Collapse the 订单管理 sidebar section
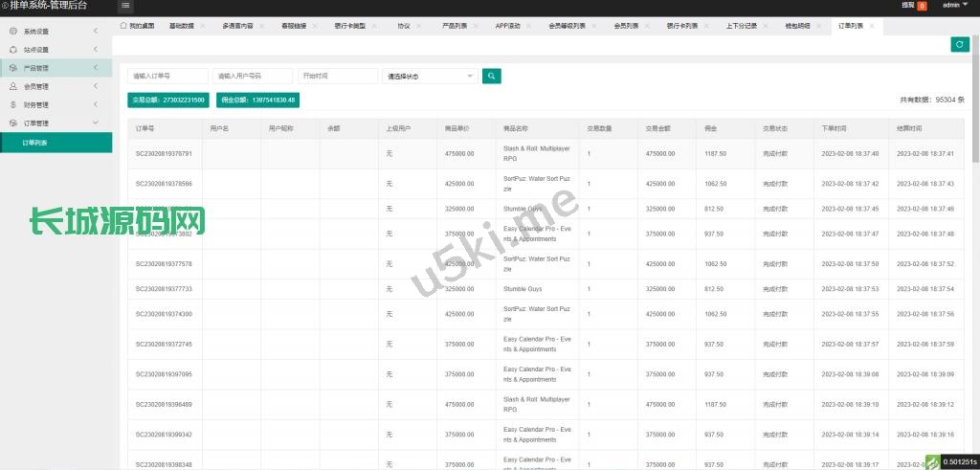This screenshot has height=470, width=980. point(95,123)
